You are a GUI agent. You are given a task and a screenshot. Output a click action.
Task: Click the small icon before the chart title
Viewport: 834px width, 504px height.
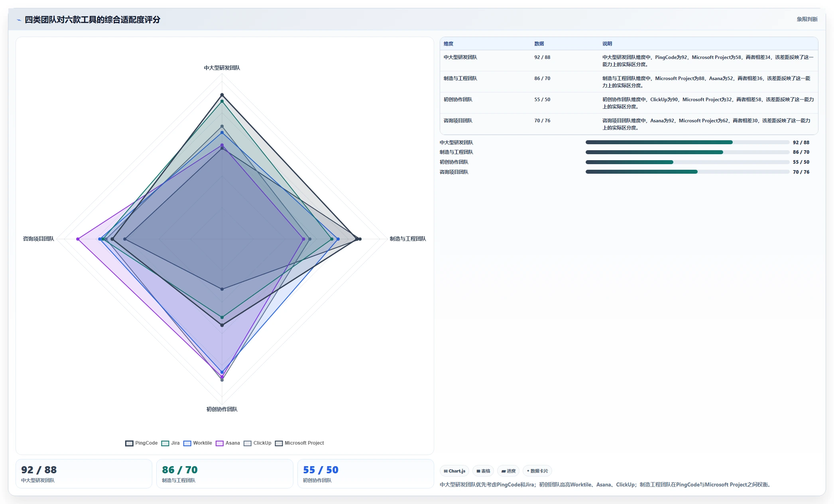pyautogui.click(x=19, y=20)
